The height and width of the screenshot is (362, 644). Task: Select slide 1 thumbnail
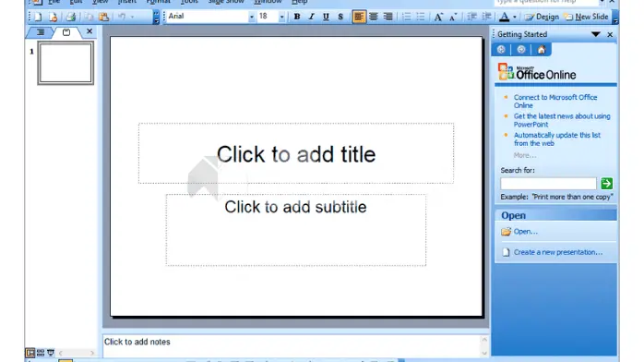pos(66,63)
